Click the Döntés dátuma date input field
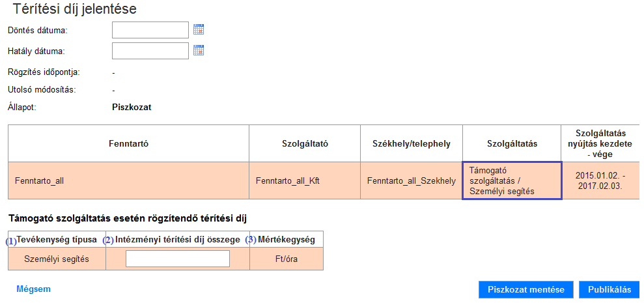The width and height of the screenshot is (644, 303). pos(150,29)
